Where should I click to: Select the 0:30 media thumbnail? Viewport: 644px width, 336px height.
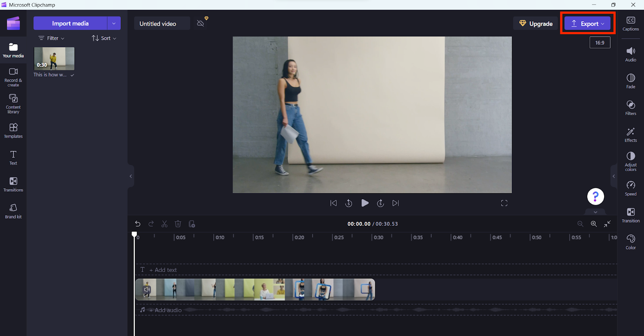pyautogui.click(x=54, y=58)
